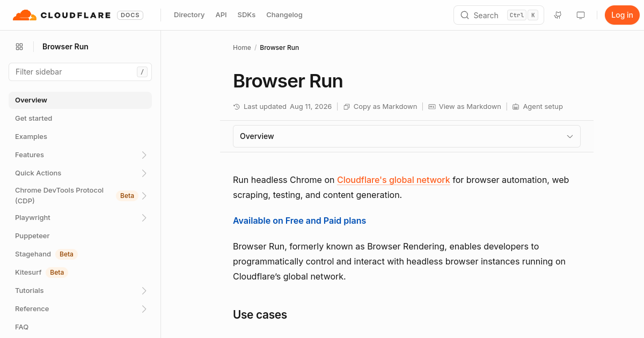Screen dimensions: 644x338
Task: Open the Overview page section dropdown
Action: (407, 136)
